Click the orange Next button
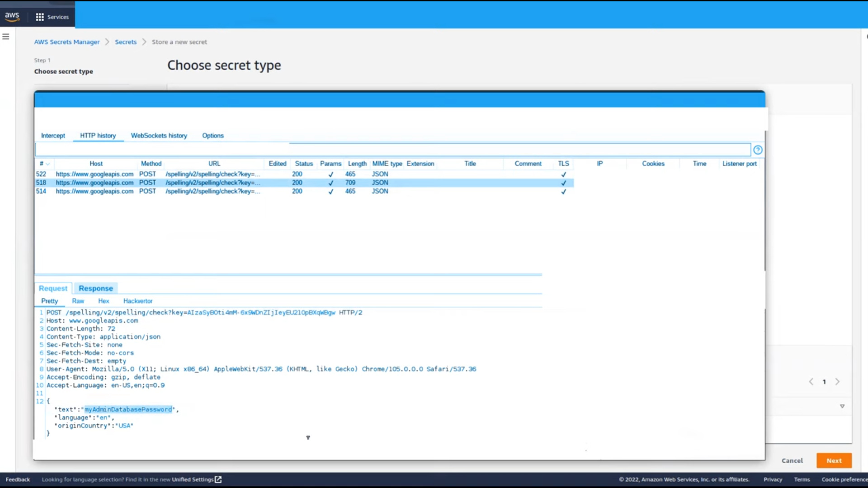868x488 pixels. pyautogui.click(x=834, y=461)
